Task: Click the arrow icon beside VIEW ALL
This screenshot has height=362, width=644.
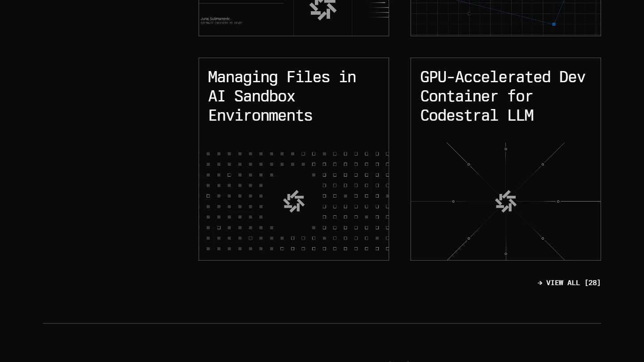Action: coord(540,283)
